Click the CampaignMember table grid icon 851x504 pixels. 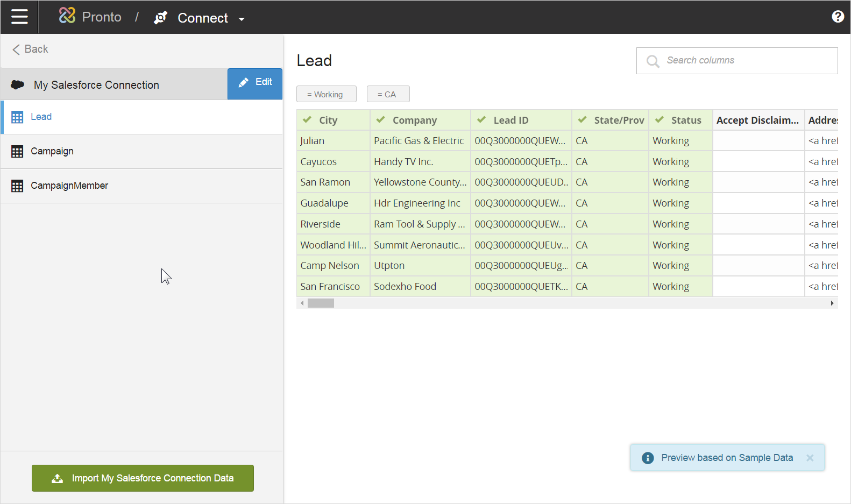[x=17, y=186]
